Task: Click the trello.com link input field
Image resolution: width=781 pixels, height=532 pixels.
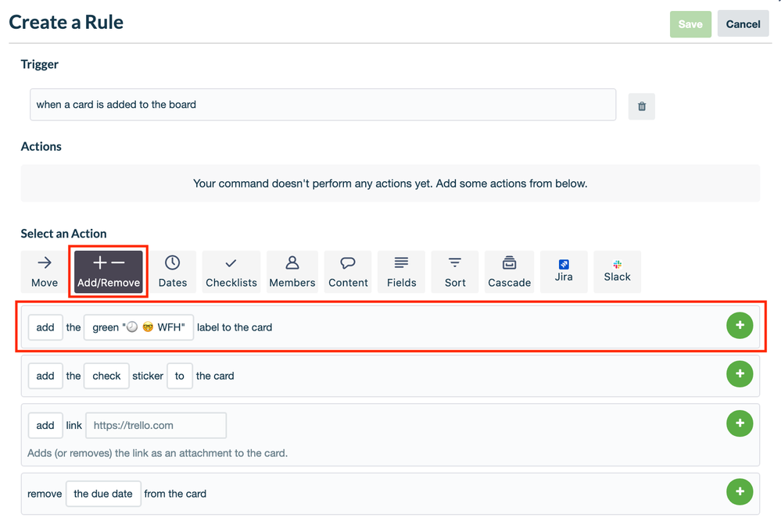Action: point(156,425)
